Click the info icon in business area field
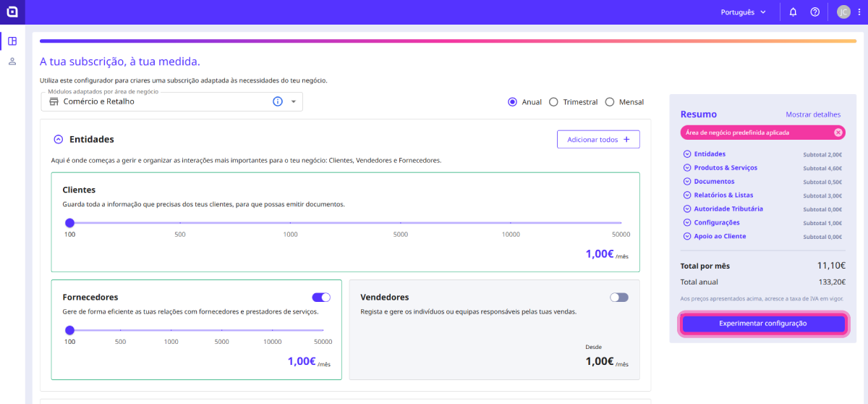Screen dimensions: 868x404 click(277, 102)
